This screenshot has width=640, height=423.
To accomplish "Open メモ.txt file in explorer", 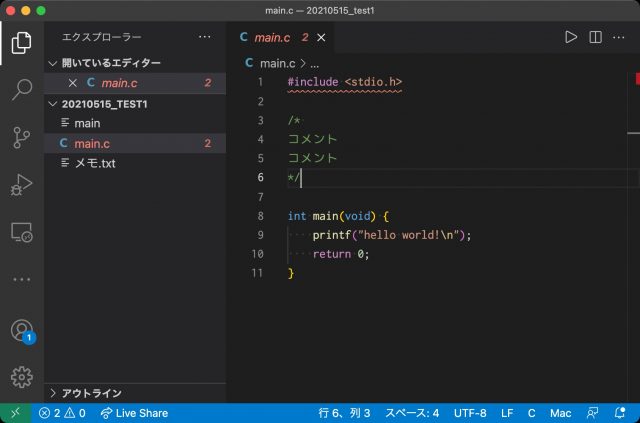I will tap(135, 163).
